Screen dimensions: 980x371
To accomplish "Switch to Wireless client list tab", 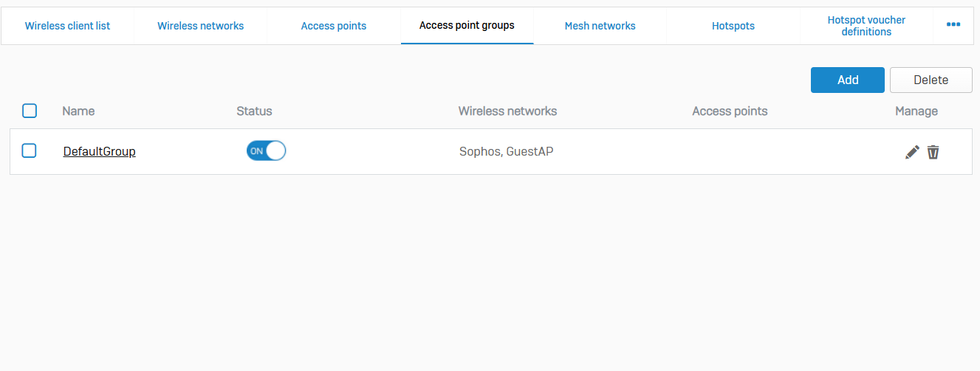I will (67, 26).
